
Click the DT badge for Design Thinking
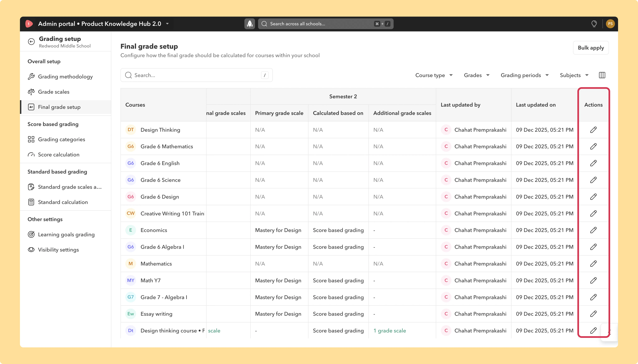coord(131,130)
